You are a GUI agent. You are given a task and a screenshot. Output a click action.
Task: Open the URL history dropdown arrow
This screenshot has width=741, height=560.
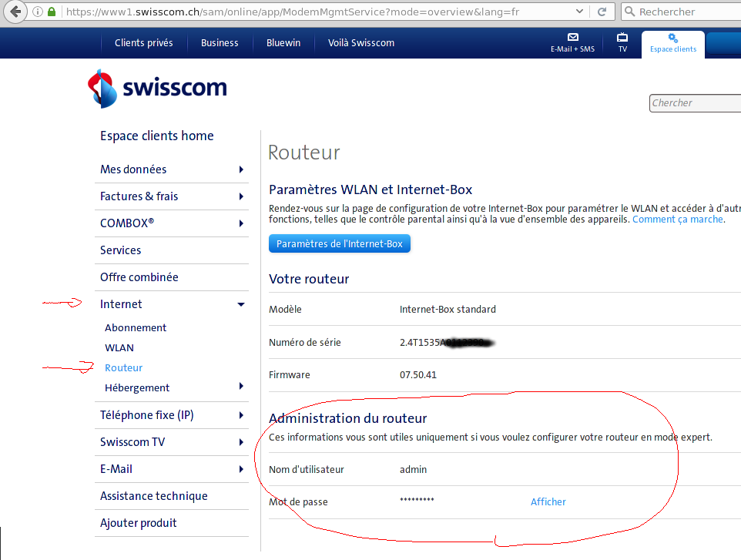tap(581, 12)
